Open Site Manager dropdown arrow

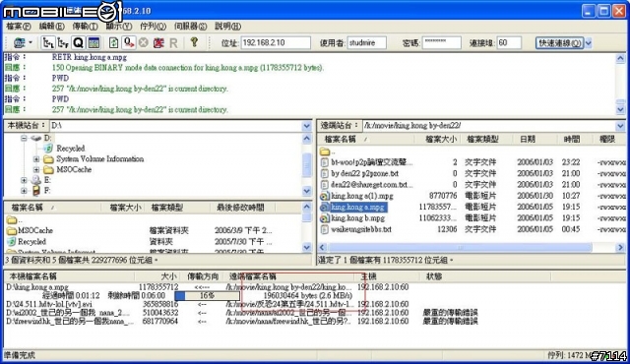tap(31, 42)
